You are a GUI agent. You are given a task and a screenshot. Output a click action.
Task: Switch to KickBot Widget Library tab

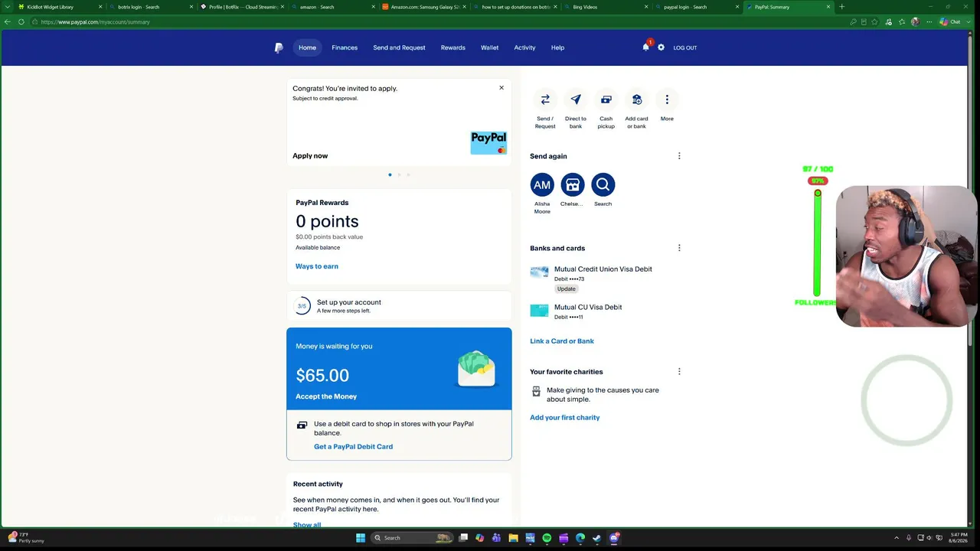(x=60, y=7)
